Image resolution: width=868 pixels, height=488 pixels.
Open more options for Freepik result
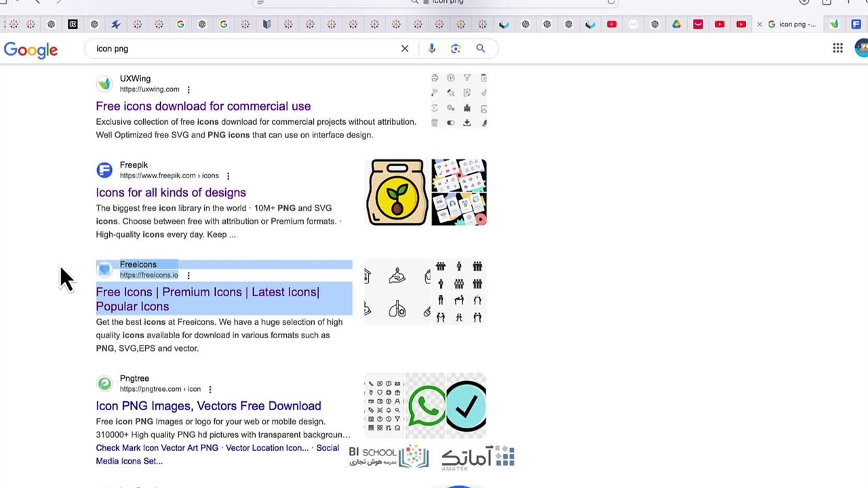pyautogui.click(x=228, y=176)
